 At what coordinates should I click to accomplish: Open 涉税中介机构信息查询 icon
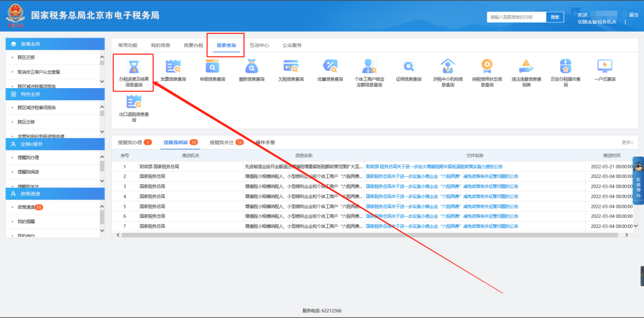tap(448, 66)
